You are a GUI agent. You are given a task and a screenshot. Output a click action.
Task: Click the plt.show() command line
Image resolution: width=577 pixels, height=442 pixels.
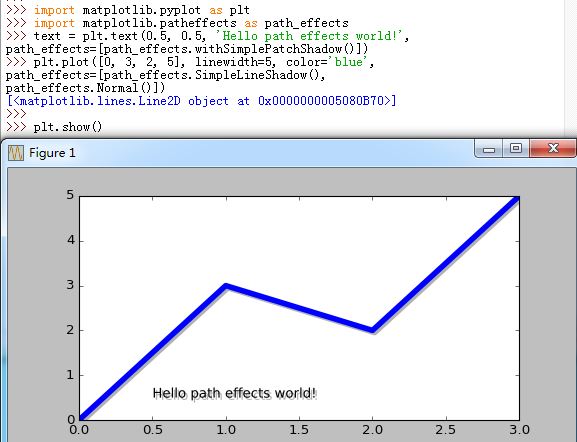pos(54,127)
